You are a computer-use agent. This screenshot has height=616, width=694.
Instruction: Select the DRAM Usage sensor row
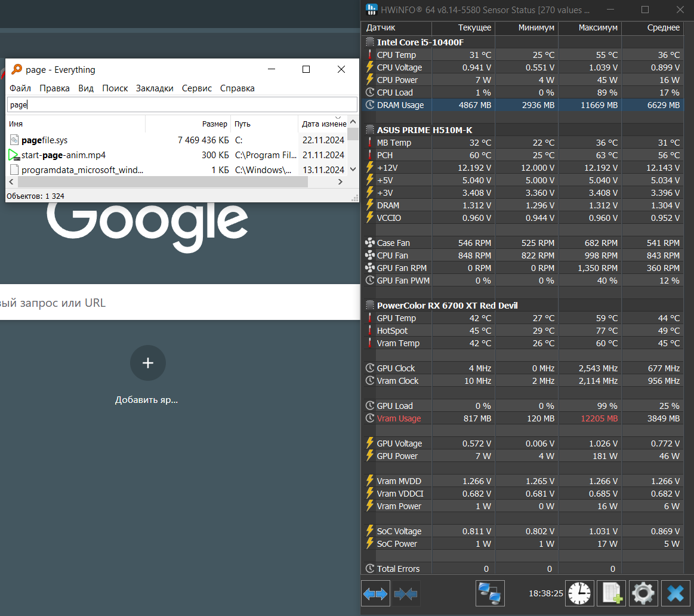coord(523,105)
